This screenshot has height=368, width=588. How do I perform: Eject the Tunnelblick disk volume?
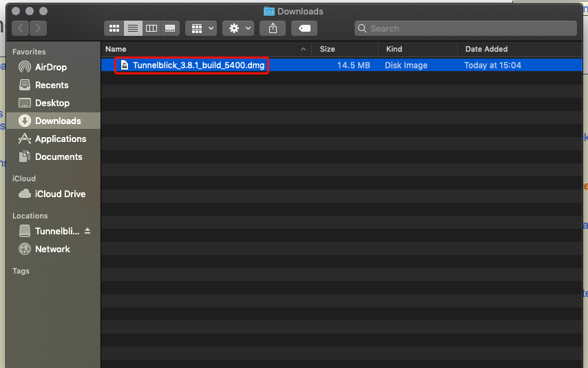(x=87, y=231)
